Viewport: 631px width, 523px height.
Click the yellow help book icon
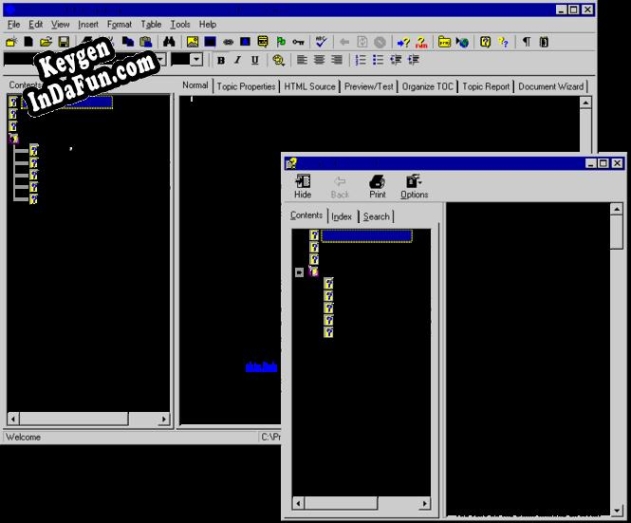(485, 42)
